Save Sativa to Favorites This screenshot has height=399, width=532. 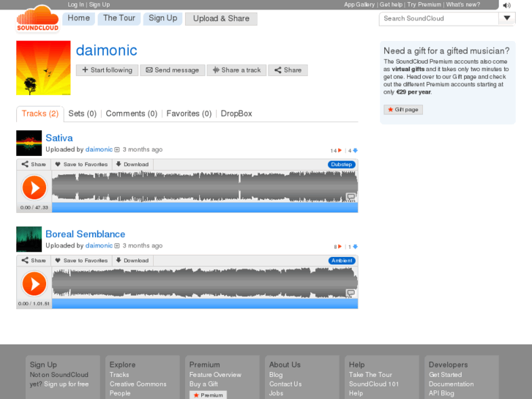(x=81, y=164)
